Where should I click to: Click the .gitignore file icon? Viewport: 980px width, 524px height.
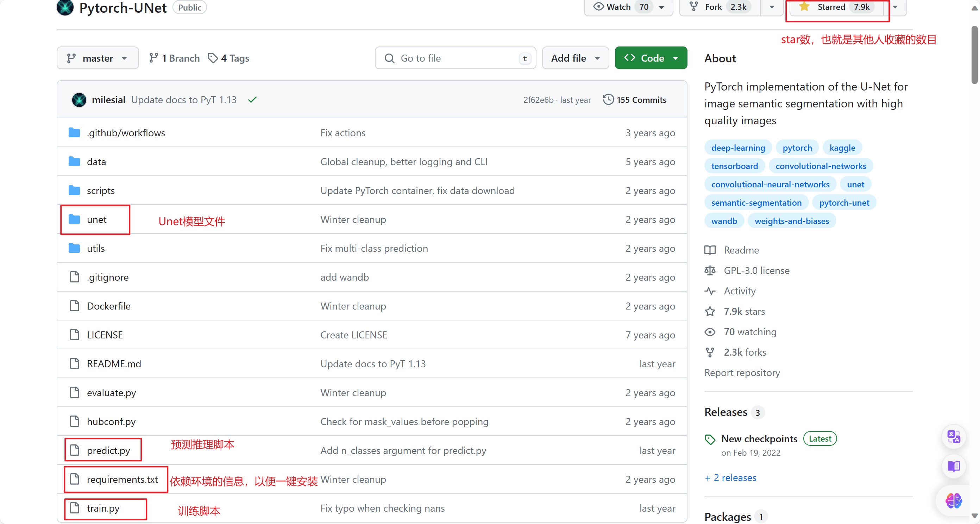point(75,277)
